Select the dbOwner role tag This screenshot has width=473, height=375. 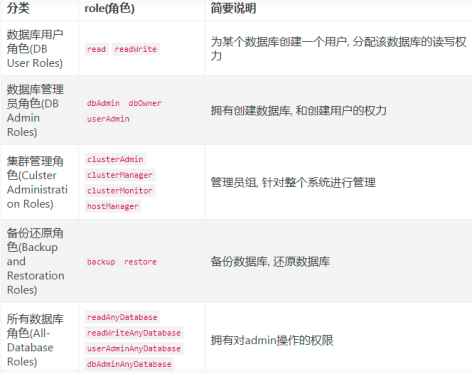pyautogui.click(x=145, y=103)
